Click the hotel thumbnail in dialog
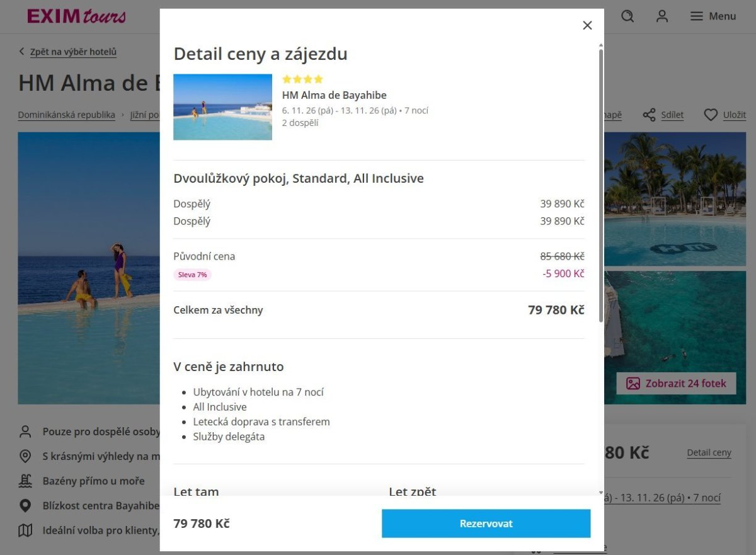756x555 pixels. pyautogui.click(x=222, y=107)
